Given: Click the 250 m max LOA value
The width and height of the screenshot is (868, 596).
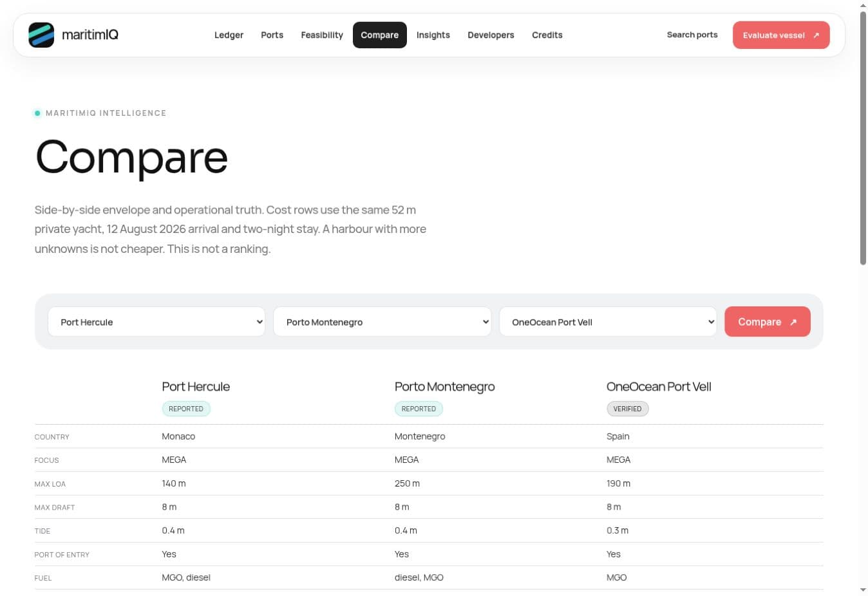Looking at the screenshot, I should (407, 483).
